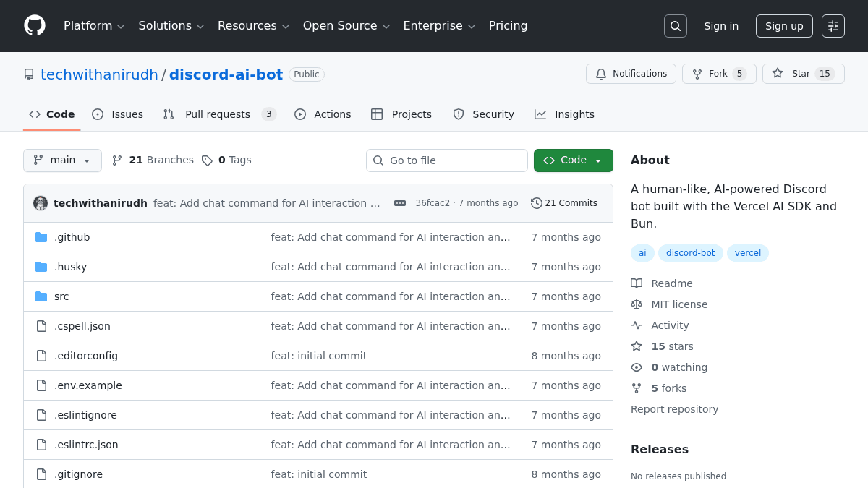This screenshot has height=488, width=868.
Task: Click the history clock icon beside 21 Commits
Action: (x=537, y=203)
